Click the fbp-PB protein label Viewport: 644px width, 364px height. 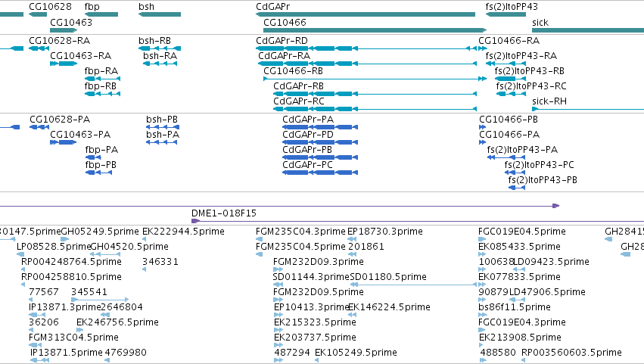[x=101, y=165]
